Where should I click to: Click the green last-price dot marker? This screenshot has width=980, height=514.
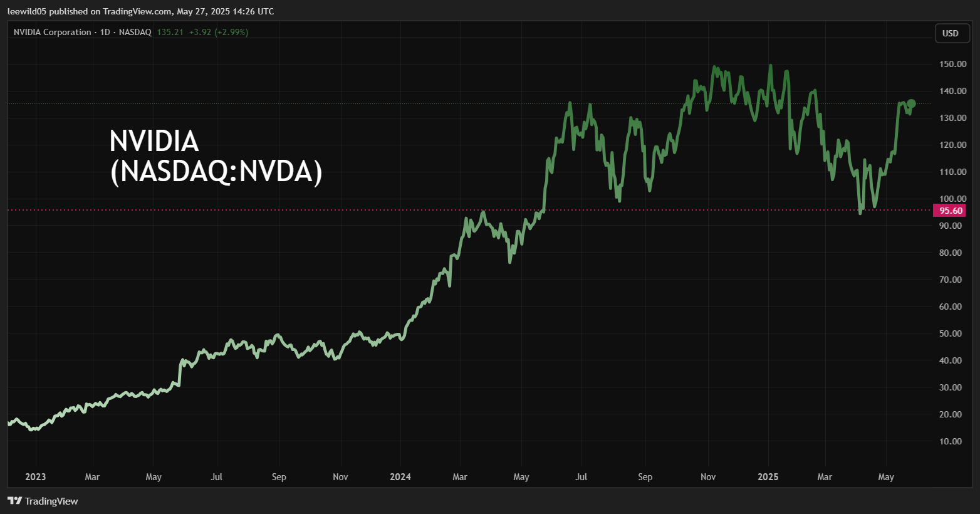[911, 103]
